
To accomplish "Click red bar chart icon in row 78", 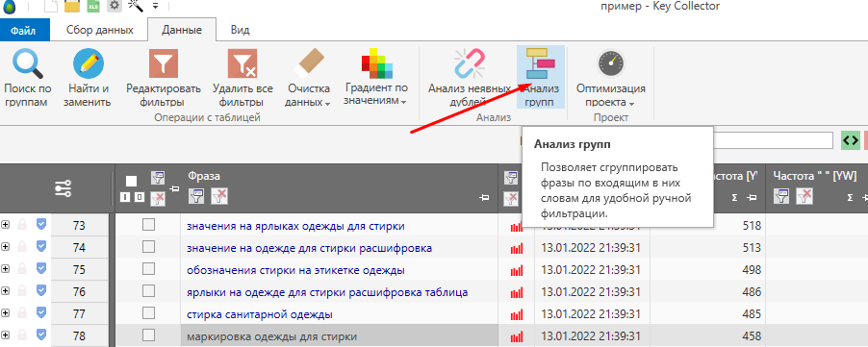I will [x=516, y=337].
